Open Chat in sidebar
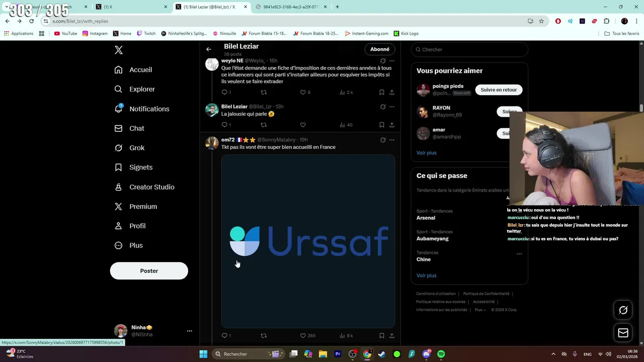 pos(129,128)
